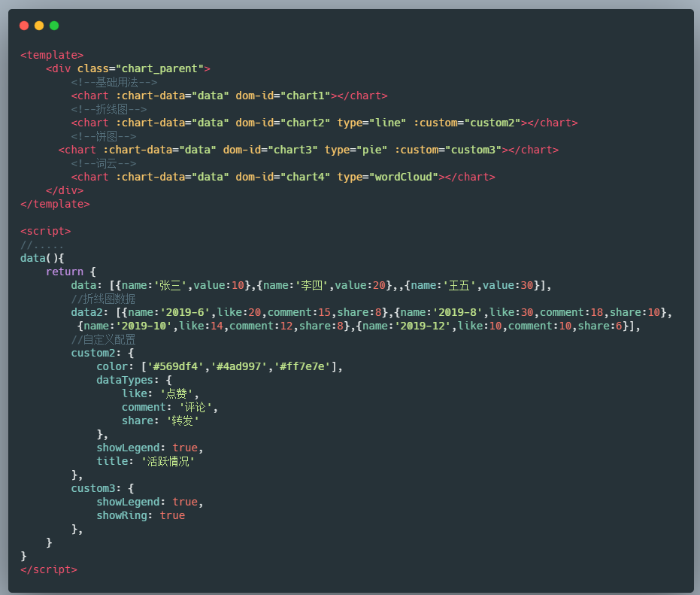Click the closing template tag
This screenshot has width=700, height=595.
(x=55, y=204)
